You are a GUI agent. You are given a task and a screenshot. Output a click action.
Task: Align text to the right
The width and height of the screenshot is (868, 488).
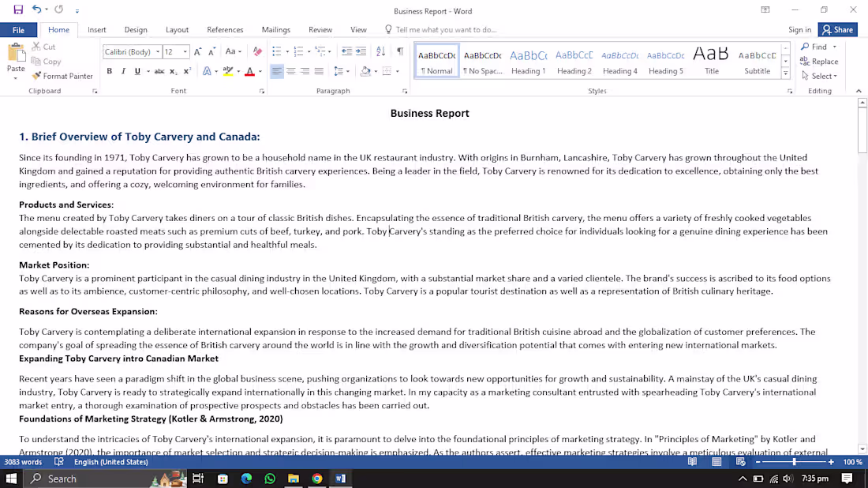click(x=305, y=71)
